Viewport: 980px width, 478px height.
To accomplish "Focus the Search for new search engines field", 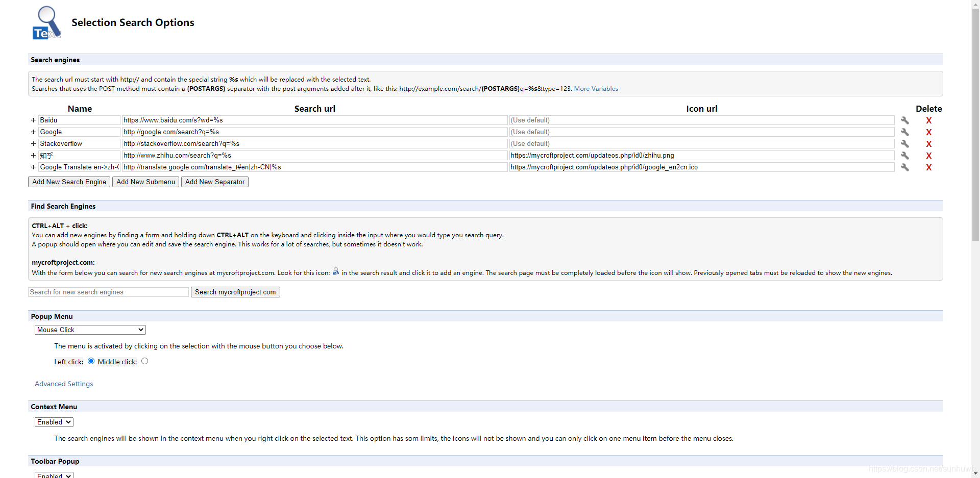I will click(108, 292).
